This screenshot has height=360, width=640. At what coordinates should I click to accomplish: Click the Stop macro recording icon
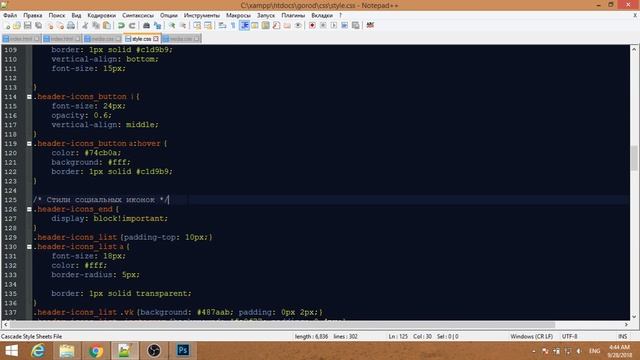[323, 25]
